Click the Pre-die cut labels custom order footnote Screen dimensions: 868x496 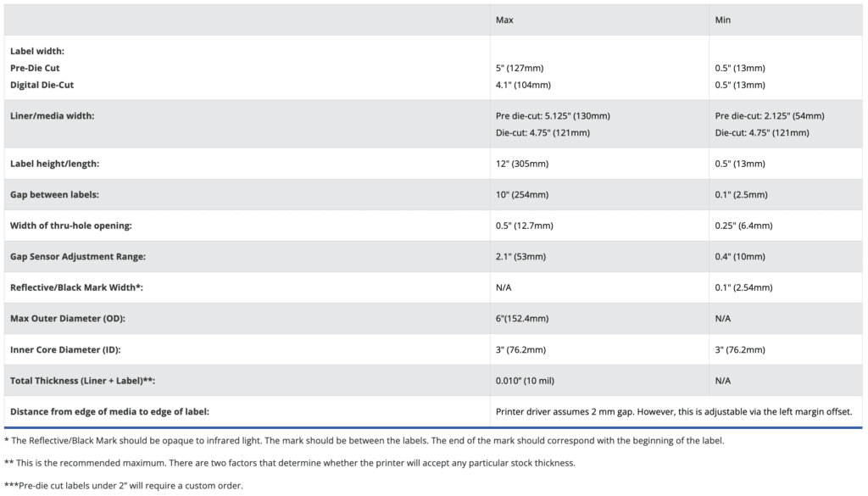tap(124, 486)
